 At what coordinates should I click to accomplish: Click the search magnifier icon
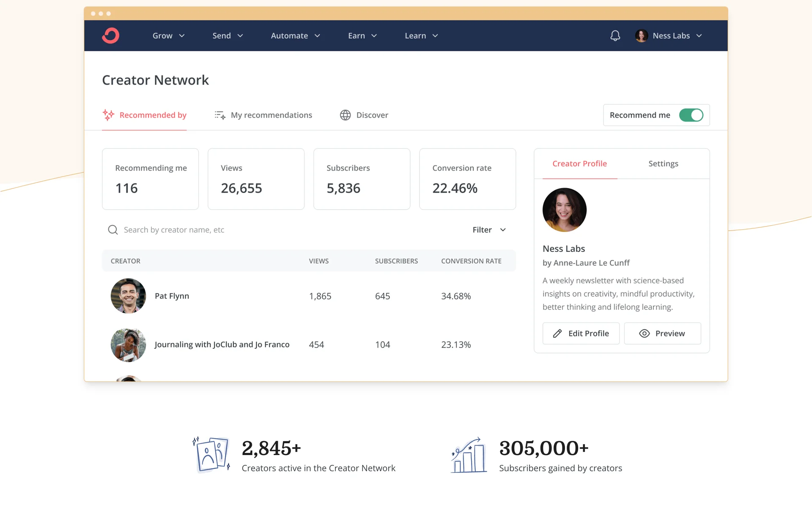[113, 230]
